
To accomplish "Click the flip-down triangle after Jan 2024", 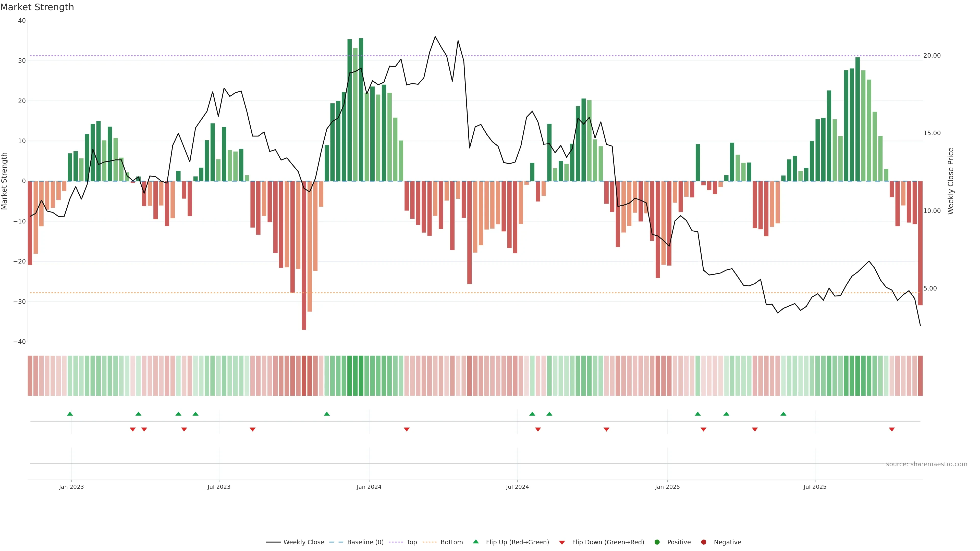I will click(x=407, y=429).
